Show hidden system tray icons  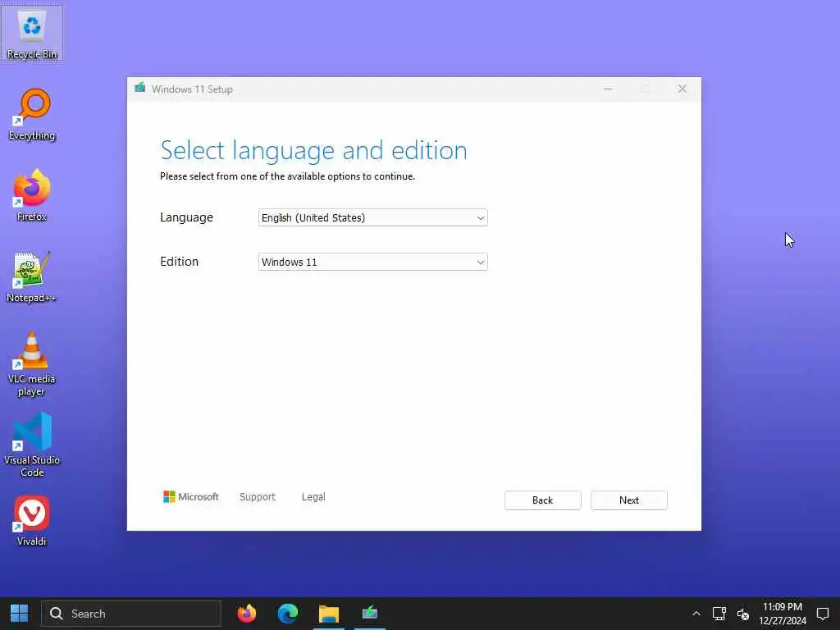[x=696, y=614]
